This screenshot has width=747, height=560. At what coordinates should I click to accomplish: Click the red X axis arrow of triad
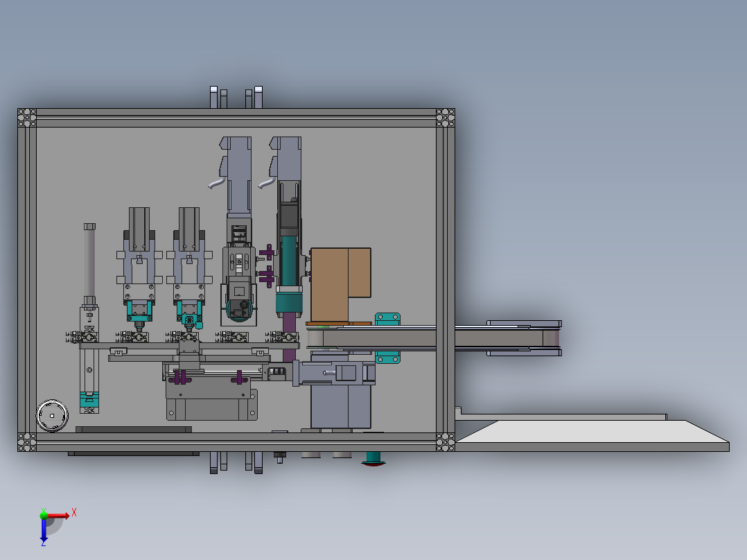coord(58,516)
